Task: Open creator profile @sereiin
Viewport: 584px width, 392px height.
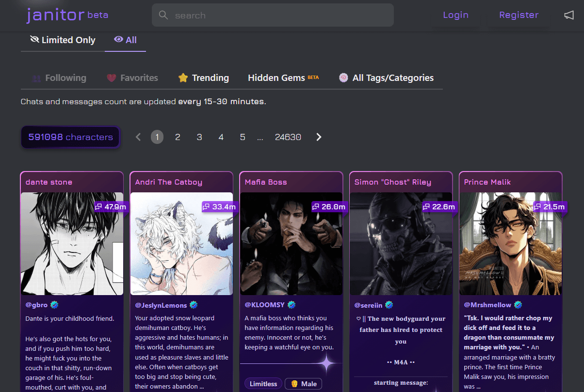Action: [x=368, y=305]
